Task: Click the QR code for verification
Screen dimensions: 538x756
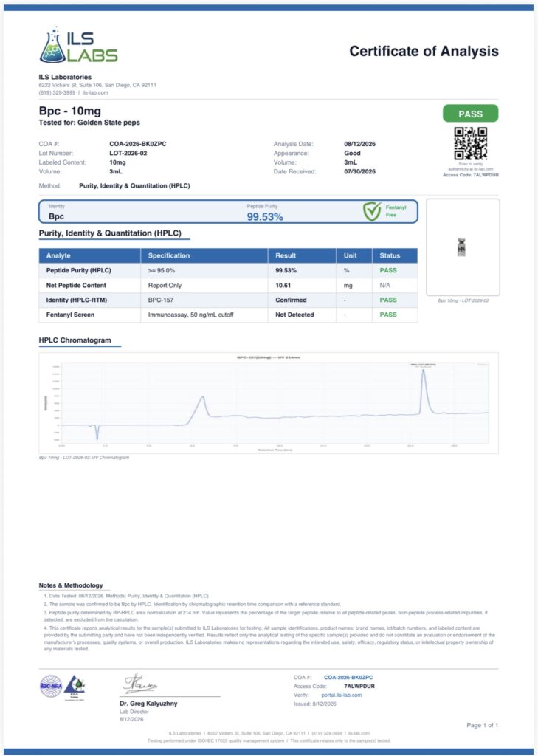Action: [471, 143]
